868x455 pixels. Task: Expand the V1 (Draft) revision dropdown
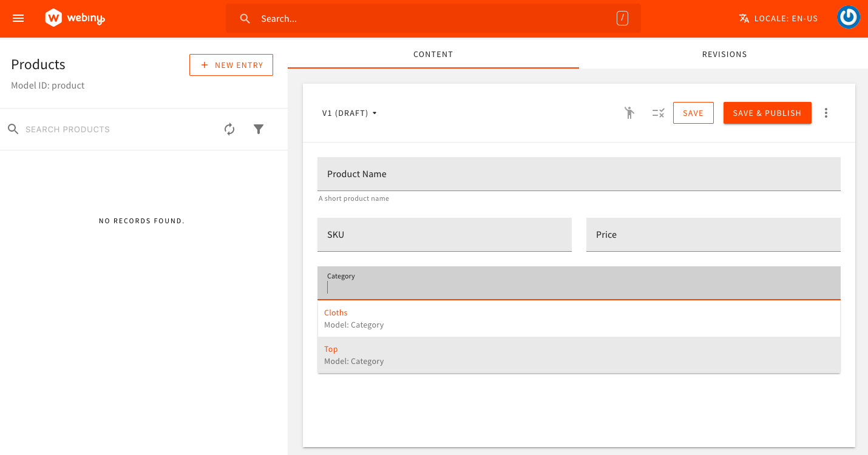pyautogui.click(x=350, y=113)
